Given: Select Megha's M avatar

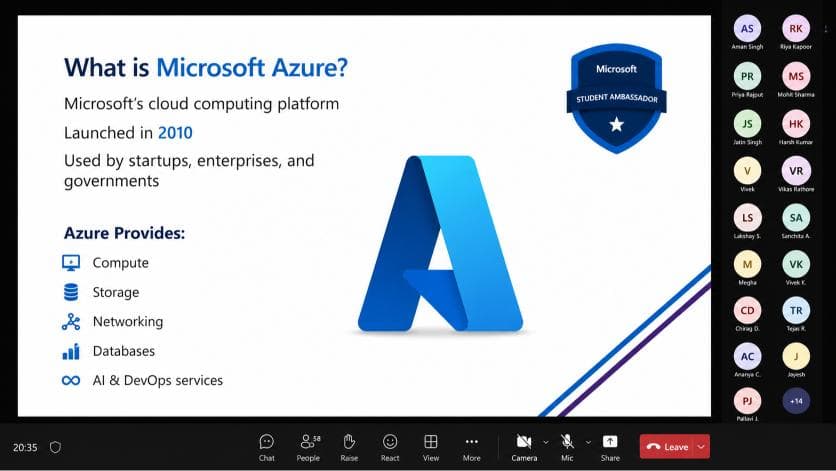Looking at the screenshot, I should (x=747, y=264).
